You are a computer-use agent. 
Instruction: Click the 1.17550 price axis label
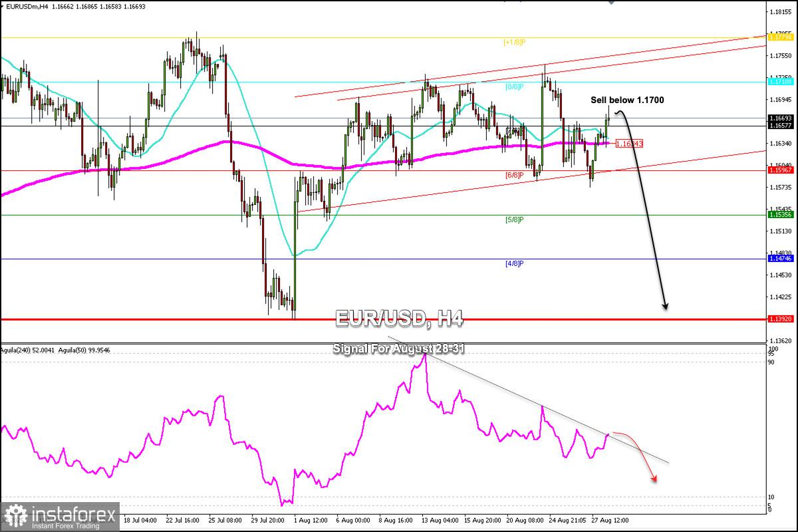pyautogui.click(x=781, y=56)
